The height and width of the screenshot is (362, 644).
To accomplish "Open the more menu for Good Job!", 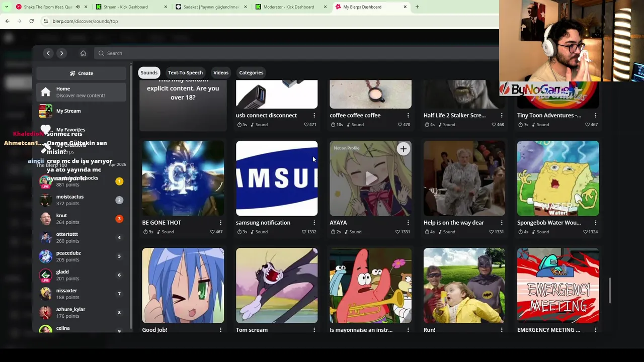I will click(x=220, y=330).
